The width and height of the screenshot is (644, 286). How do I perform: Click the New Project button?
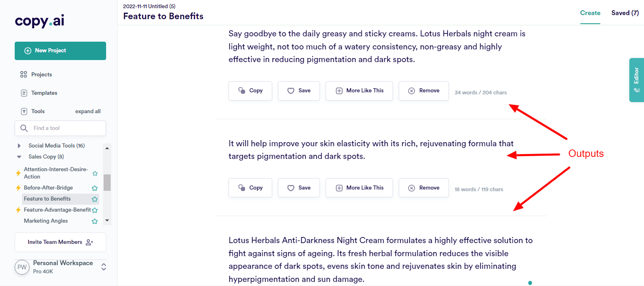(x=60, y=51)
